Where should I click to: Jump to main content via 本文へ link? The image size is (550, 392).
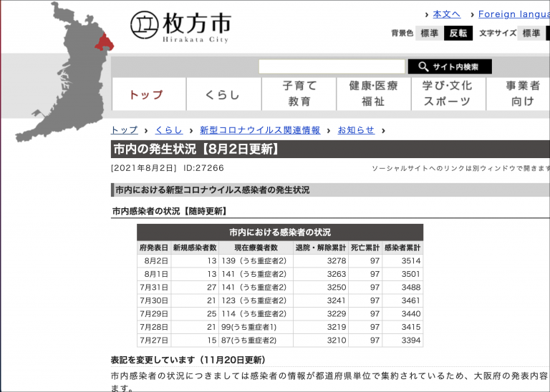[446, 14]
